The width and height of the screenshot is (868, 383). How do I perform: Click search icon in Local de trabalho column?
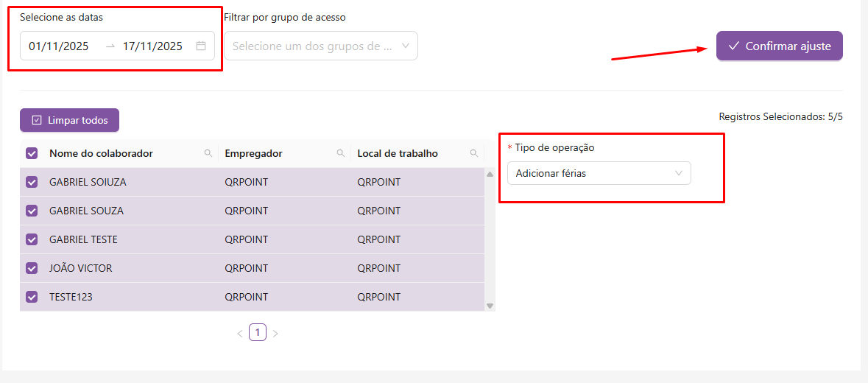click(474, 153)
